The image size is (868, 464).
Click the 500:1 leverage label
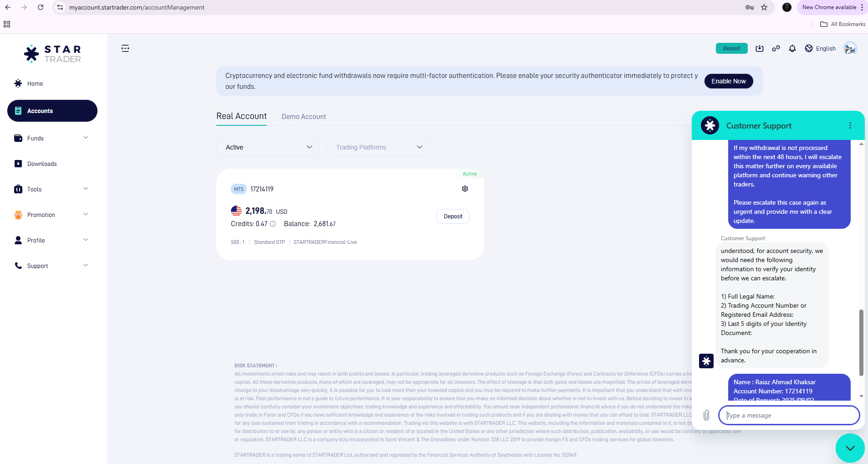click(x=238, y=242)
